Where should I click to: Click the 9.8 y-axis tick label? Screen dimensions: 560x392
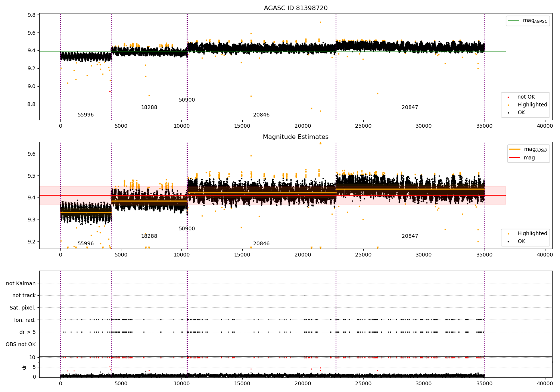click(32, 15)
